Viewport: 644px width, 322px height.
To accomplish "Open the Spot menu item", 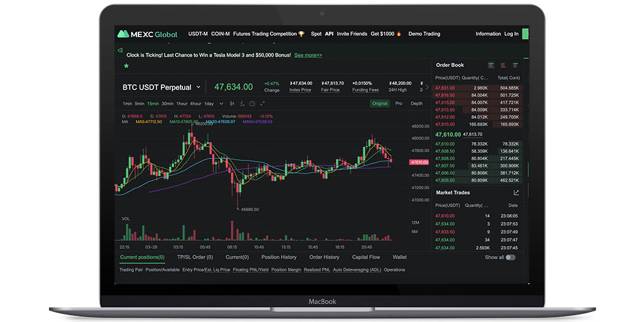I will click(x=316, y=34).
